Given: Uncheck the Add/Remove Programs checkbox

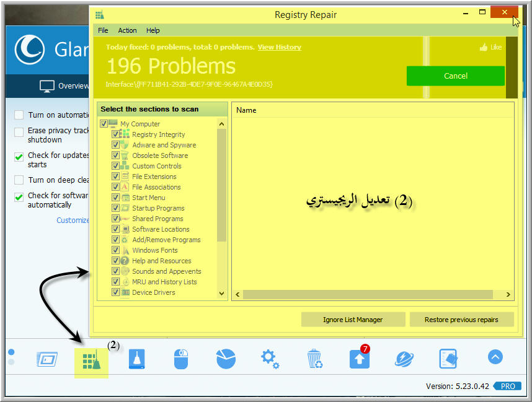Looking at the screenshot, I should 115,239.
